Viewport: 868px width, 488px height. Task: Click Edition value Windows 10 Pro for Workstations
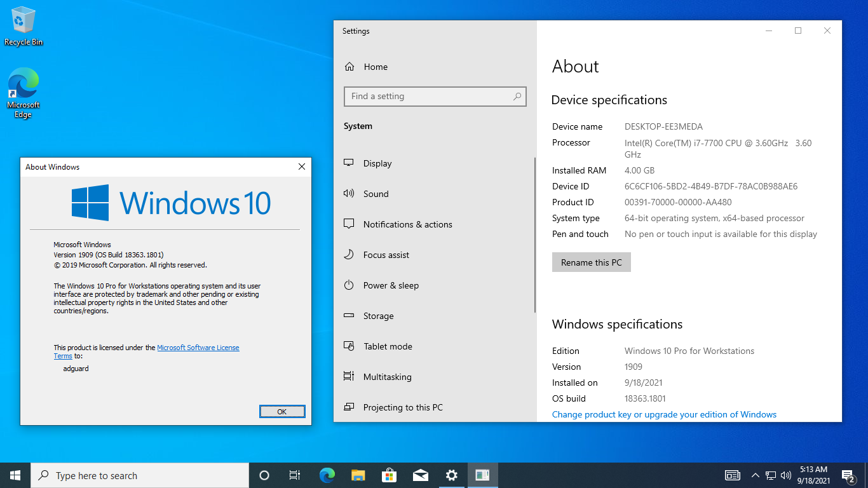click(689, 351)
